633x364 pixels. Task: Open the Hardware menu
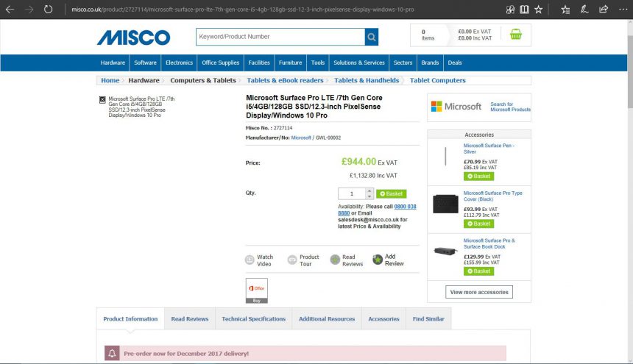[x=113, y=63]
